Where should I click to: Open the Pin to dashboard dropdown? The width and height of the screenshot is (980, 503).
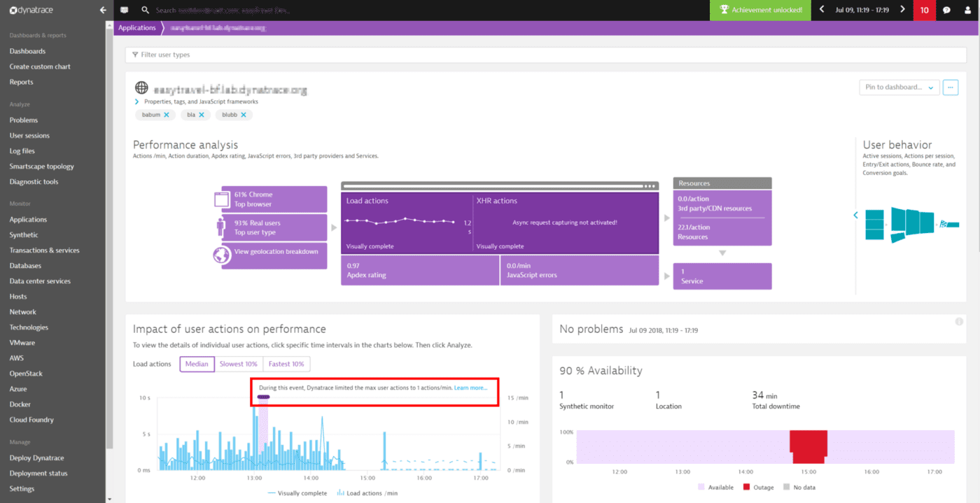tap(899, 87)
